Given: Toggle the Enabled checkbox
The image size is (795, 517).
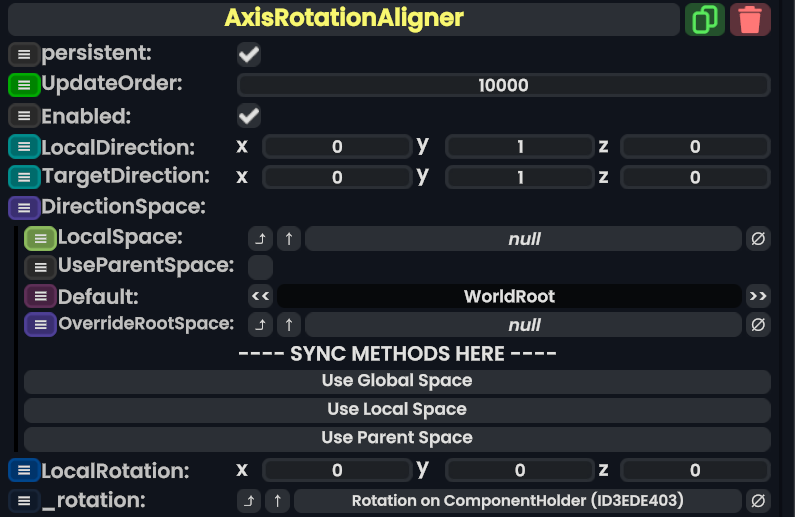Looking at the screenshot, I should point(249,116).
